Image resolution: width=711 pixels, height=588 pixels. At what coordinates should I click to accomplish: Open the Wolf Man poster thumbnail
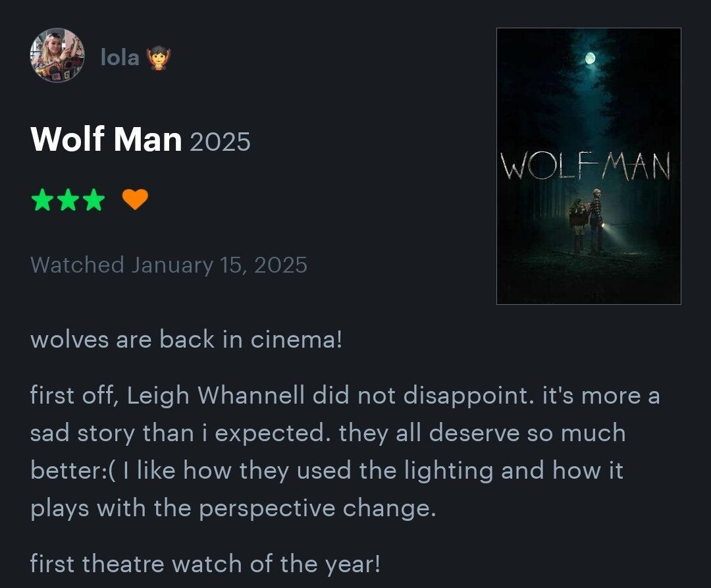coord(588,166)
